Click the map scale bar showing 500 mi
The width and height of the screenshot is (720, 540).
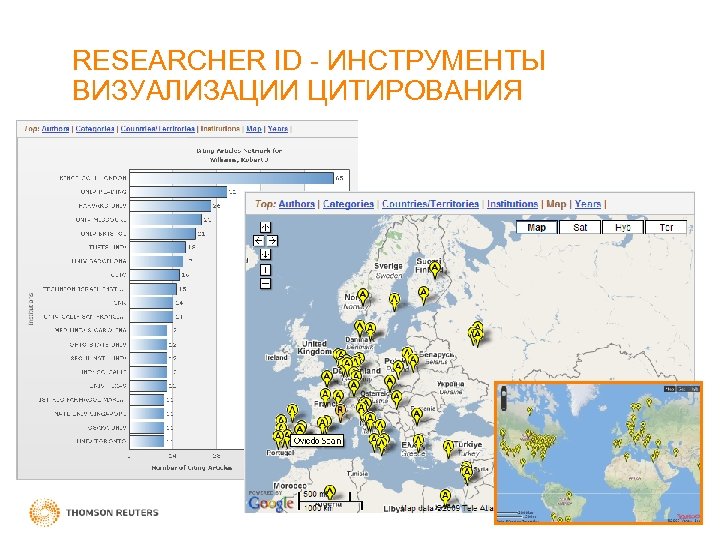(x=330, y=501)
